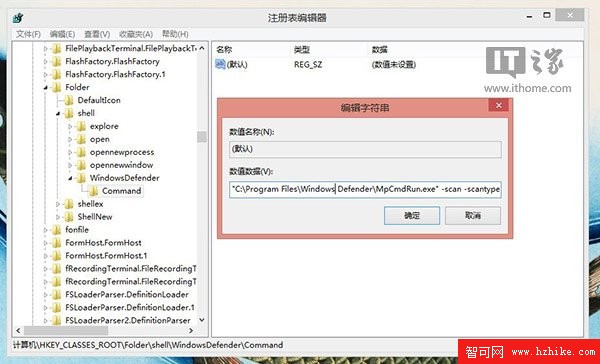Click 取消 to cancel the string edit
This screenshot has width=600, height=364.
tap(473, 215)
